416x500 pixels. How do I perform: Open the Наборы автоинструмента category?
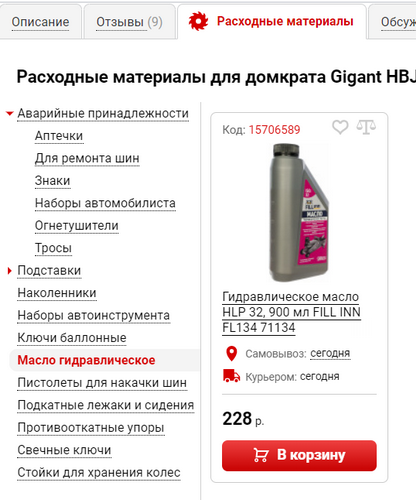pos(94,315)
